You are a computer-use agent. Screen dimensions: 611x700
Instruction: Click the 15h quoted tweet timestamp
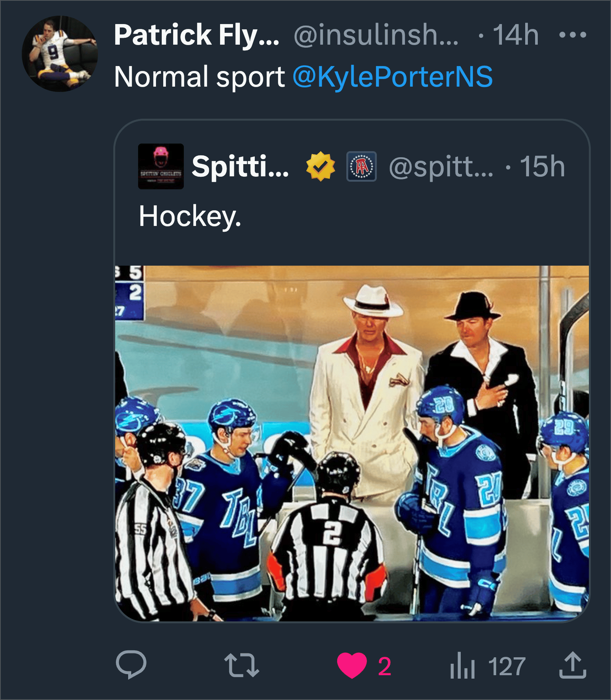pos(542,166)
